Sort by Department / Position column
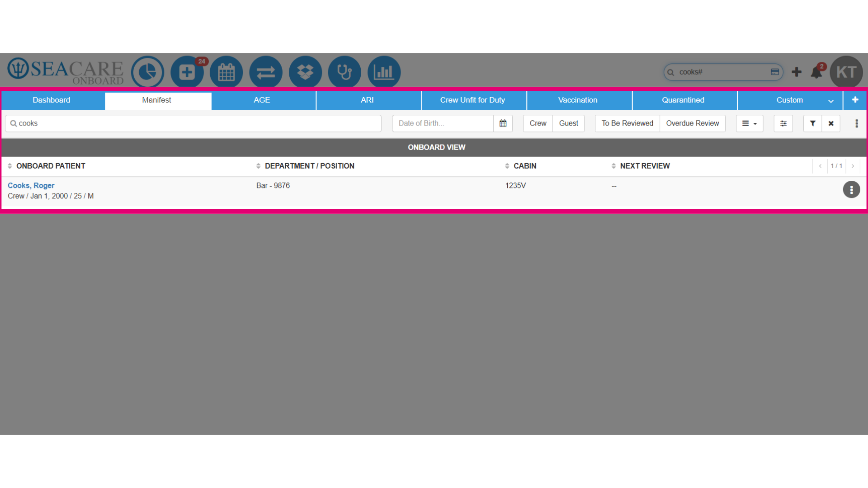The image size is (868, 488). pos(305,166)
